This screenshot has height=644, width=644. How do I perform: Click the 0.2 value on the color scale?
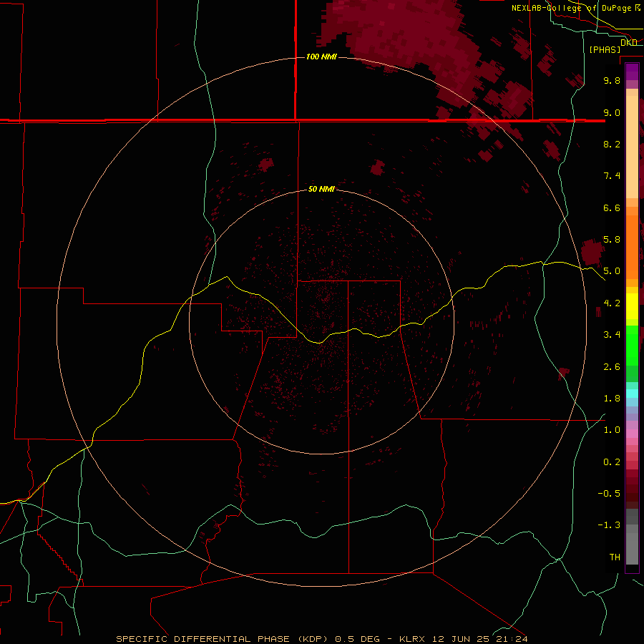[612, 462]
